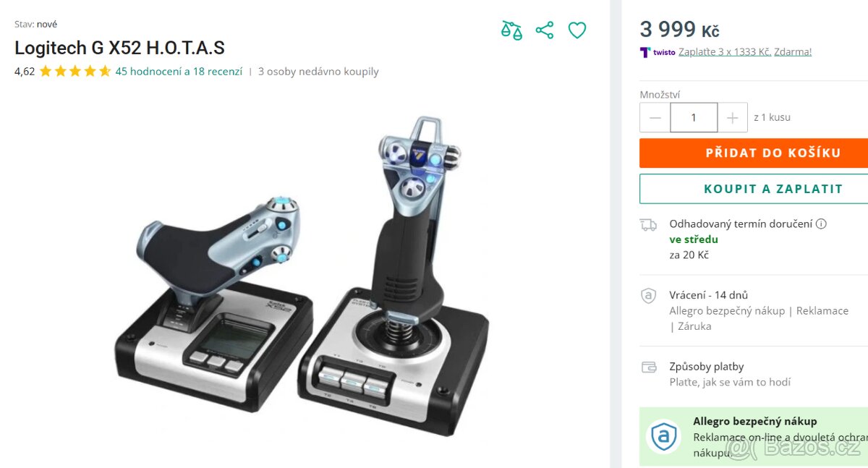The height and width of the screenshot is (468, 868).
Task: Click the payment methods wallet icon
Action: coord(649,367)
